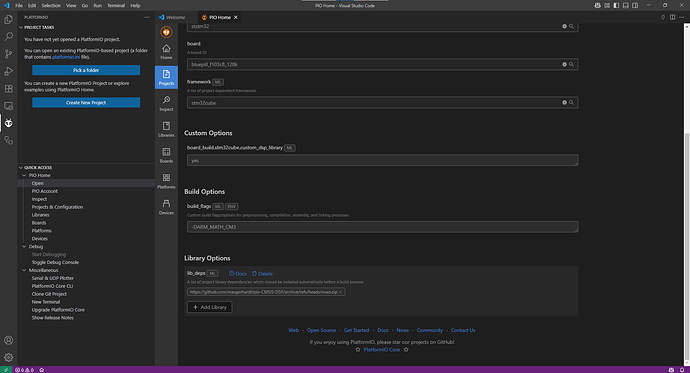
Task: Remove the pio-CMSIS-DSP library tag
Action: pyautogui.click(x=340, y=292)
